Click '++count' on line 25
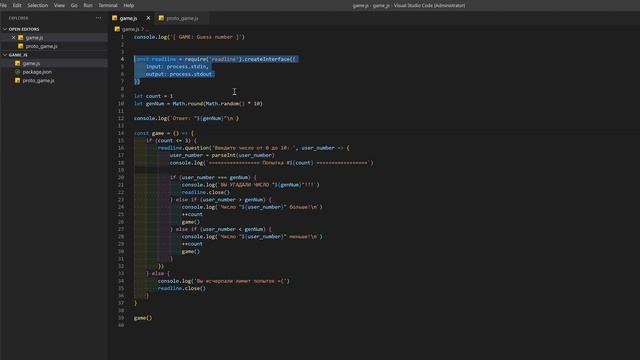This screenshot has width=640, height=360. tap(192, 214)
